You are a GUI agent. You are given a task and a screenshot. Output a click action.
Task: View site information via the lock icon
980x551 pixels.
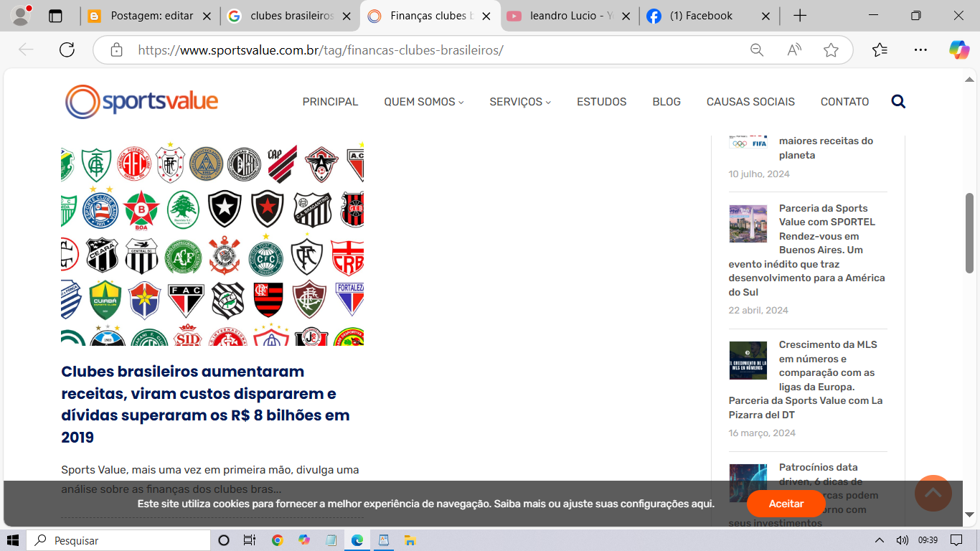116,50
